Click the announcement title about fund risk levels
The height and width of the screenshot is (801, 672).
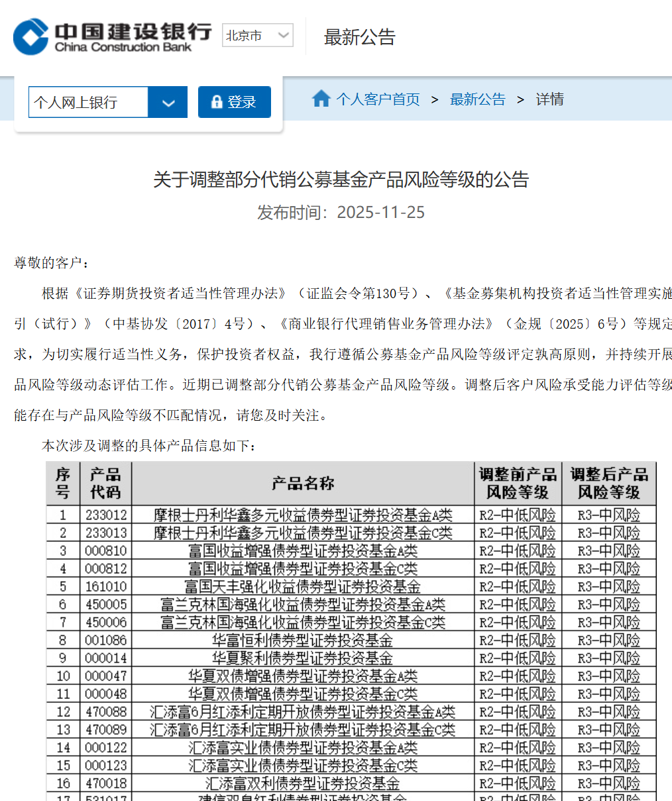click(340, 180)
